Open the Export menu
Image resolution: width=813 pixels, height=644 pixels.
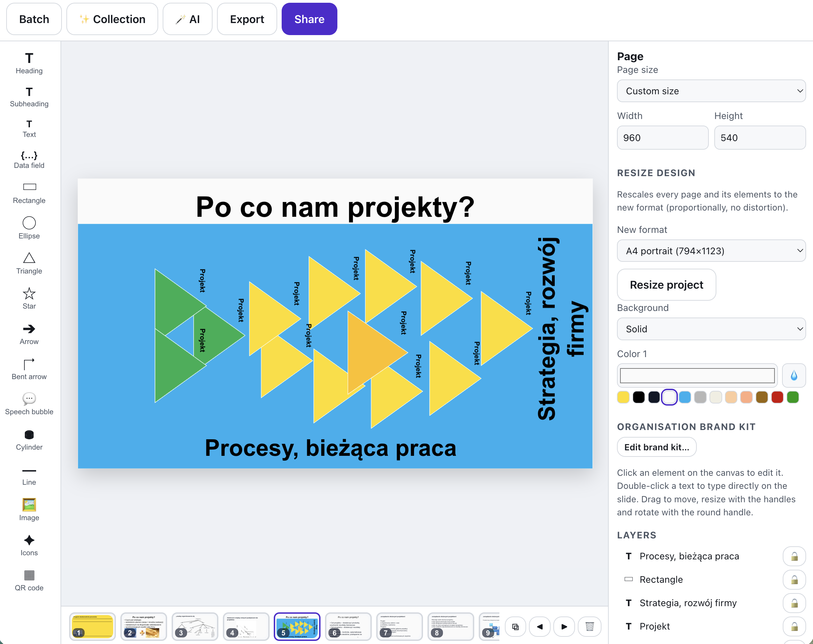[x=247, y=19]
